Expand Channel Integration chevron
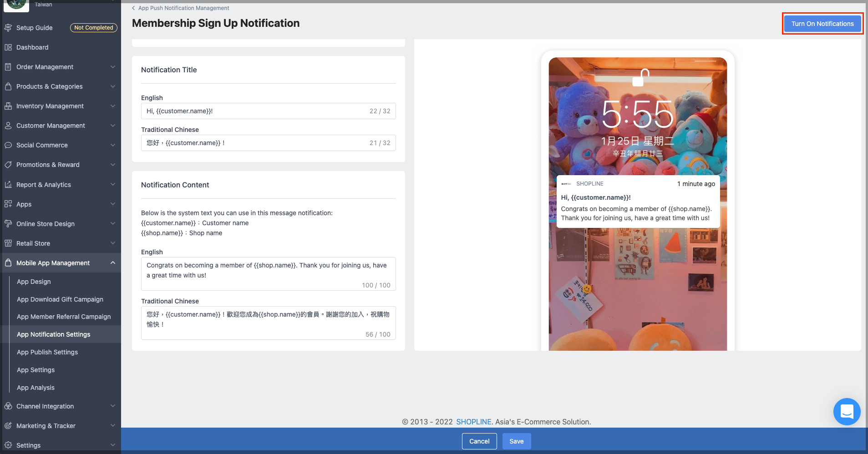 click(113, 406)
